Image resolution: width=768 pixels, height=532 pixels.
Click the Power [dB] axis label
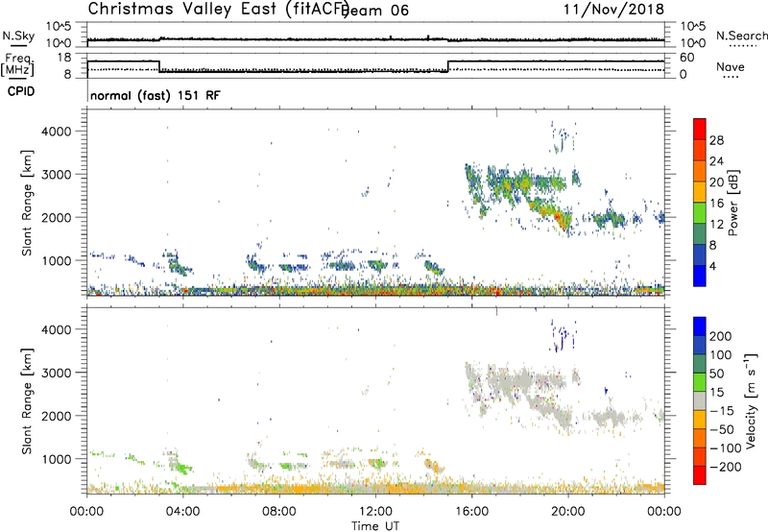click(732, 203)
